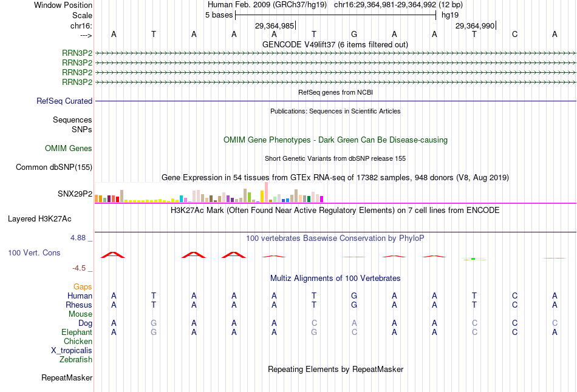Click the OMIM Genes track label
Image resolution: width=577 pixels, height=392 pixels.
coord(69,148)
